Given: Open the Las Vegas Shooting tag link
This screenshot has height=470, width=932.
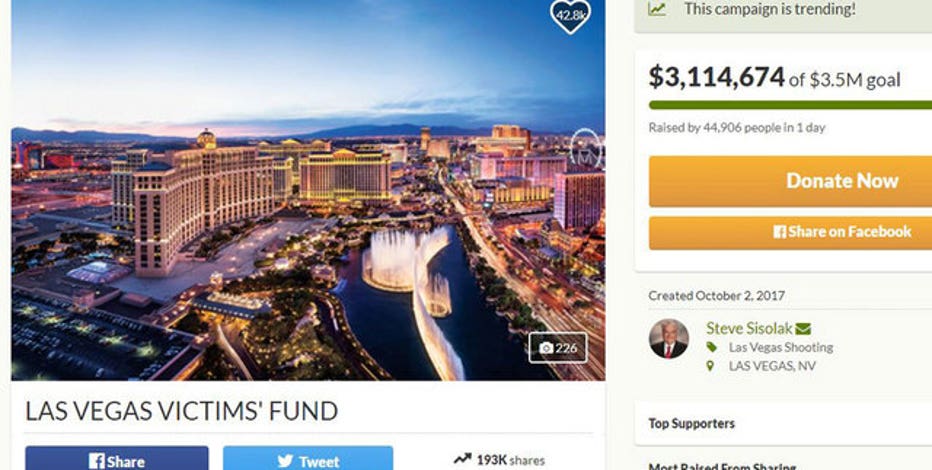Looking at the screenshot, I should click(x=781, y=348).
